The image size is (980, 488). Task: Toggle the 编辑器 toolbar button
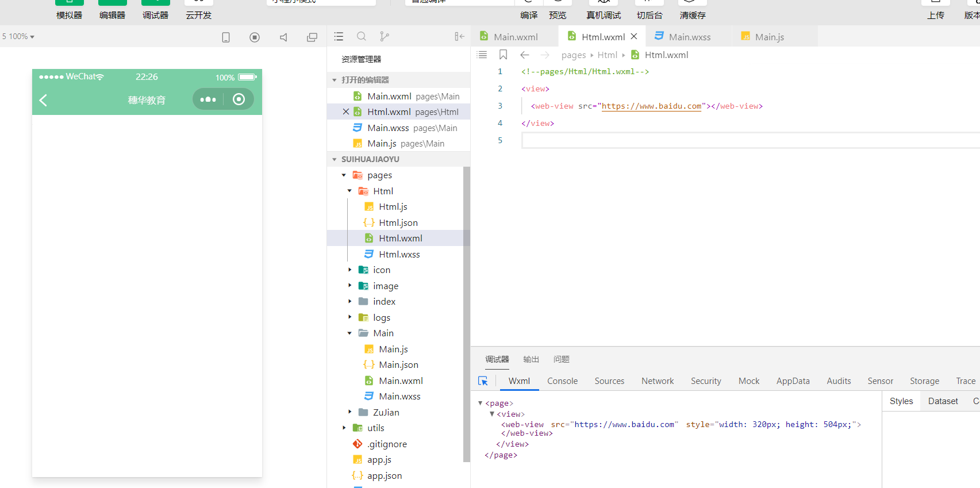click(x=112, y=10)
